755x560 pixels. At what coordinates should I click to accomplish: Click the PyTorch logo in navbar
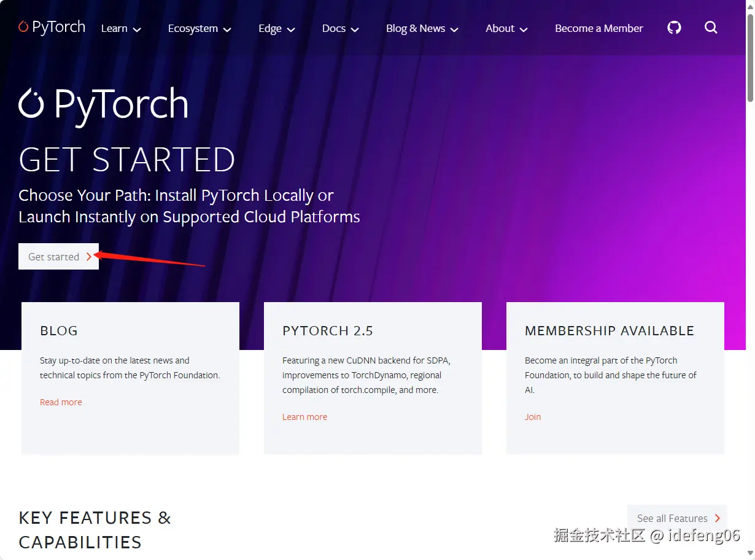(x=52, y=28)
